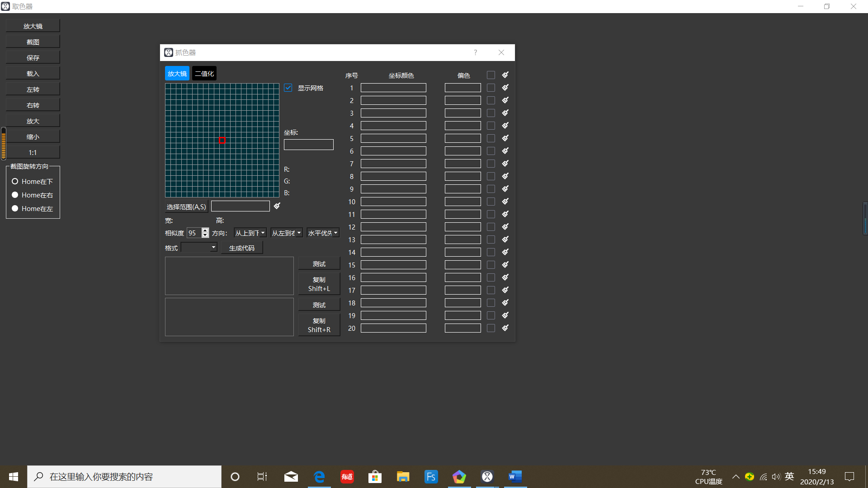Click the 复制 Shift+L button
The image size is (868, 488).
click(x=319, y=284)
